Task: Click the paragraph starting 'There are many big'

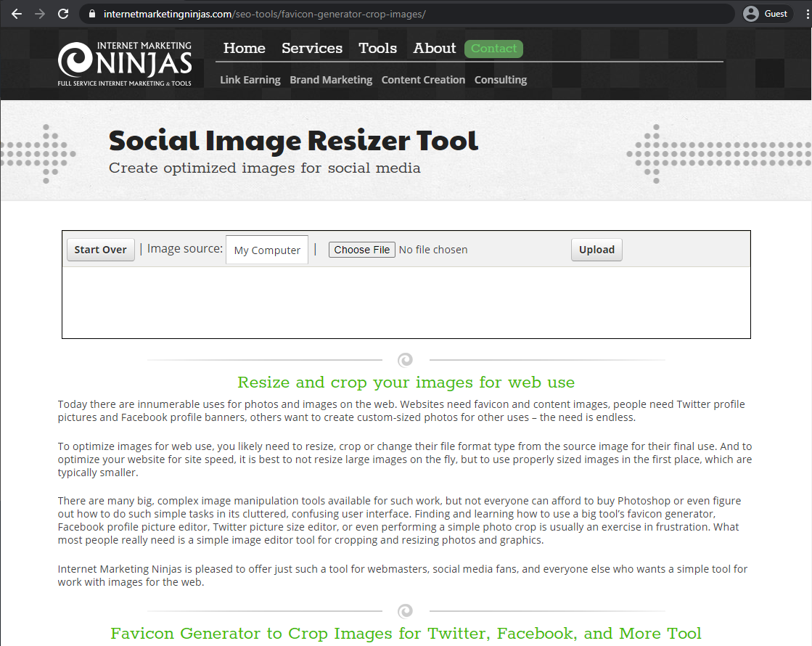Action: click(x=399, y=520)
